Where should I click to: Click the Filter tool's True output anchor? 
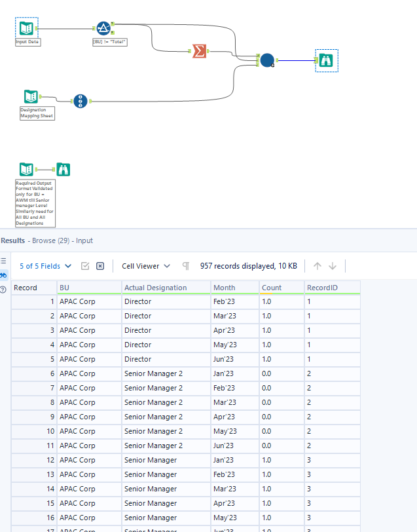click(113, 24)
